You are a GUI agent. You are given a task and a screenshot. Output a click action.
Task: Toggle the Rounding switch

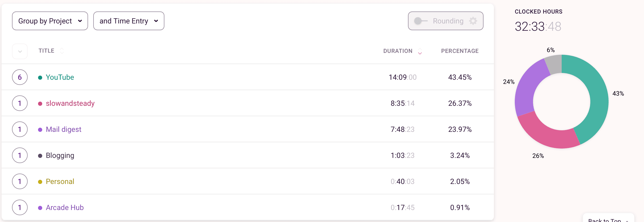[420, 21]
